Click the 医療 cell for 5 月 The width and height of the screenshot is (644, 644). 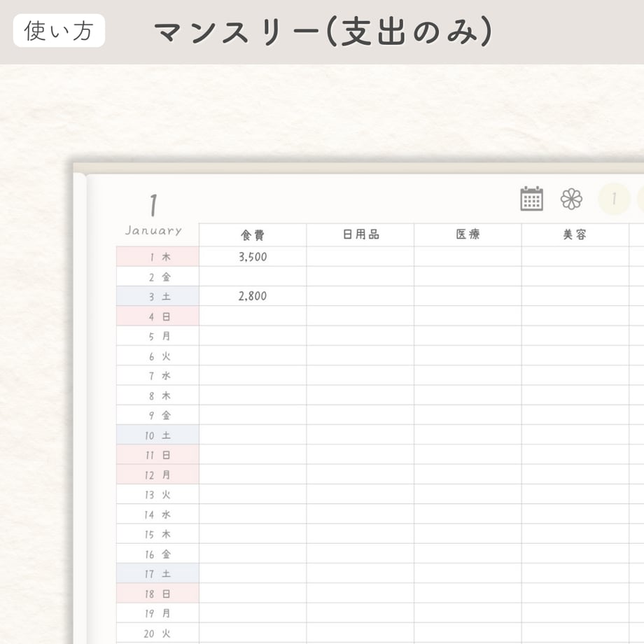[468, 336]
